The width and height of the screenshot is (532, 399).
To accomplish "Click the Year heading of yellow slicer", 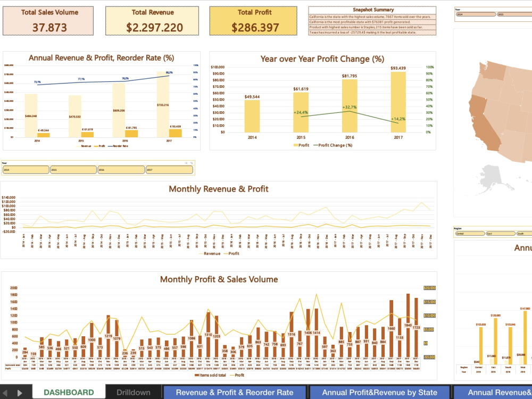I will click(x=4, y=163).
